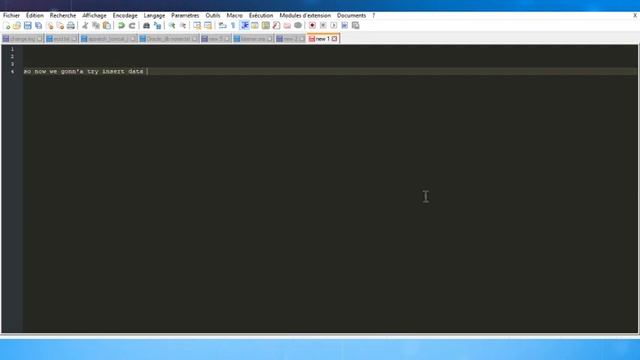Open the Affichage menu

point(94,16)
